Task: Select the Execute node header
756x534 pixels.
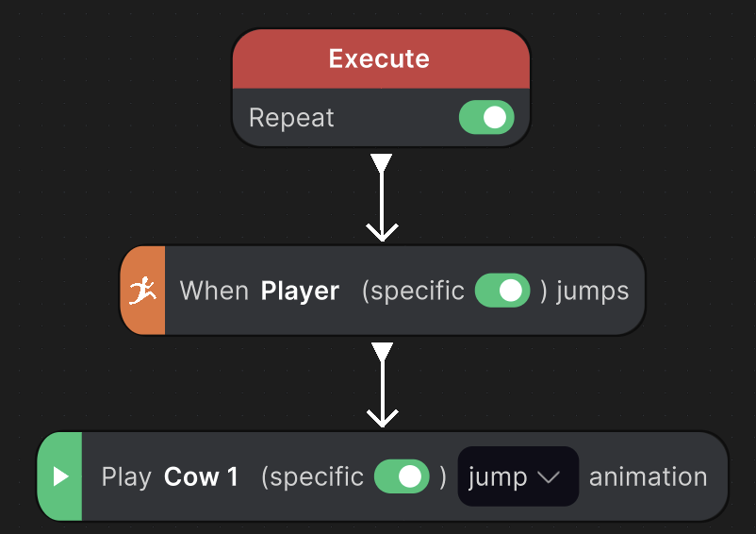Action: [x=381, y=58]
